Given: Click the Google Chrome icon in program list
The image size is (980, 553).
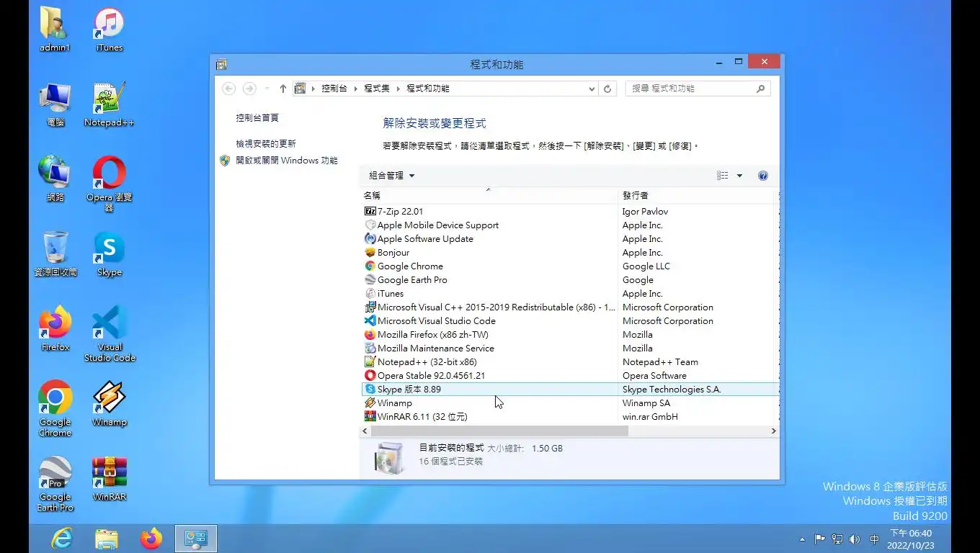Looking at the screenshot, I should (x=370, y=266).
